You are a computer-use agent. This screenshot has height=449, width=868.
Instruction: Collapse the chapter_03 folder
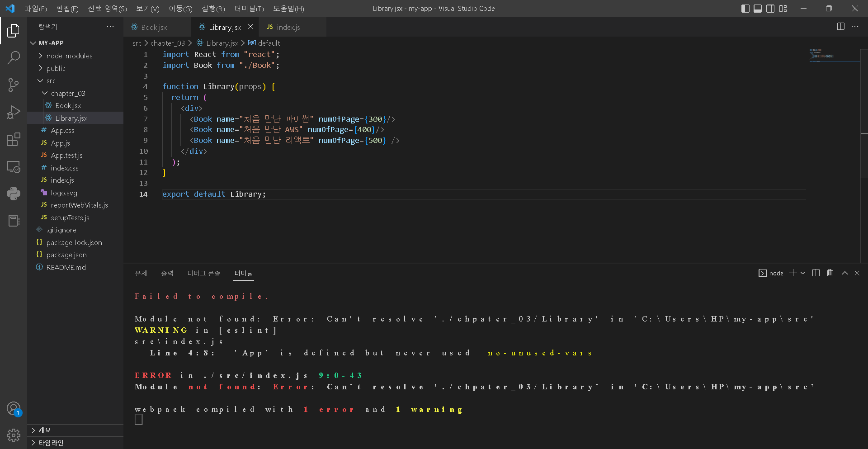click(x=75, y=93)
